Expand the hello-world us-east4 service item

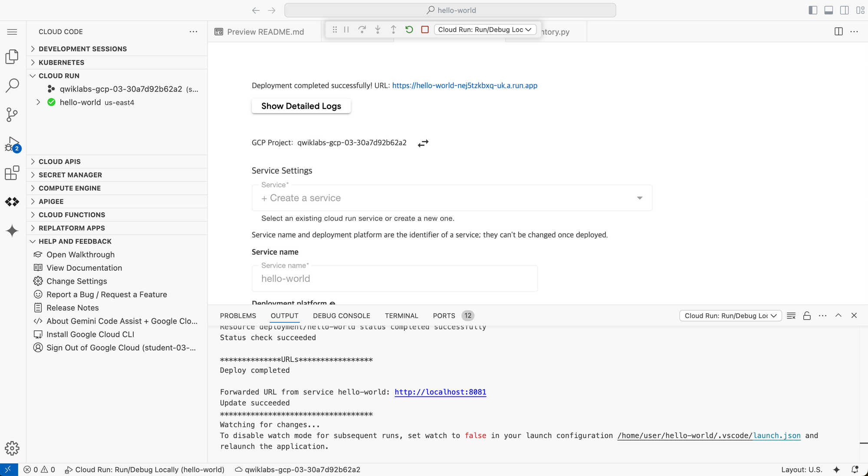pos(38,102)
